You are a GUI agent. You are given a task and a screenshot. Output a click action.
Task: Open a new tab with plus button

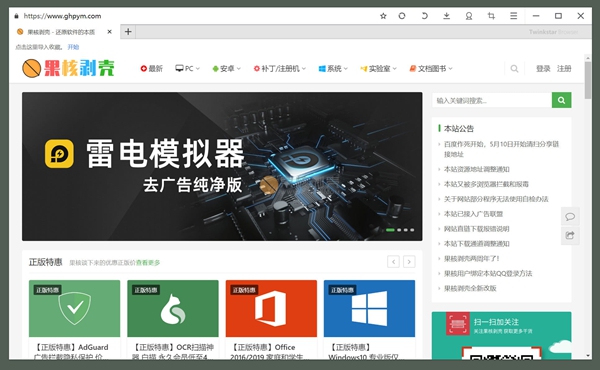tap(128, 32)
